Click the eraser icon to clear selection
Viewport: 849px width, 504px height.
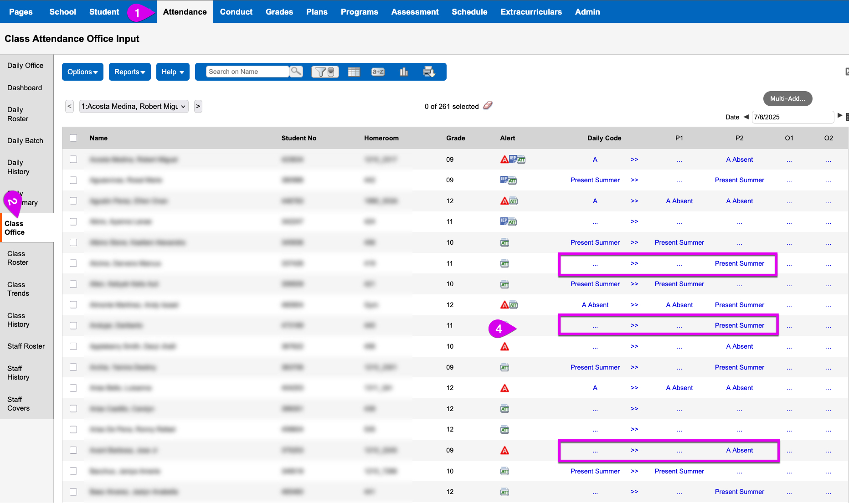(488, 106)
